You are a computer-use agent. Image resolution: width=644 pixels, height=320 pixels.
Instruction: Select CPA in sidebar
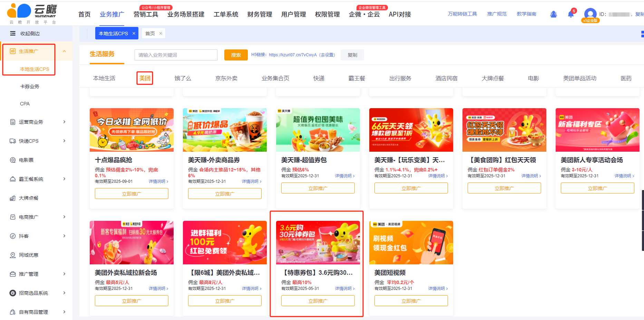[x=25, y=104]
